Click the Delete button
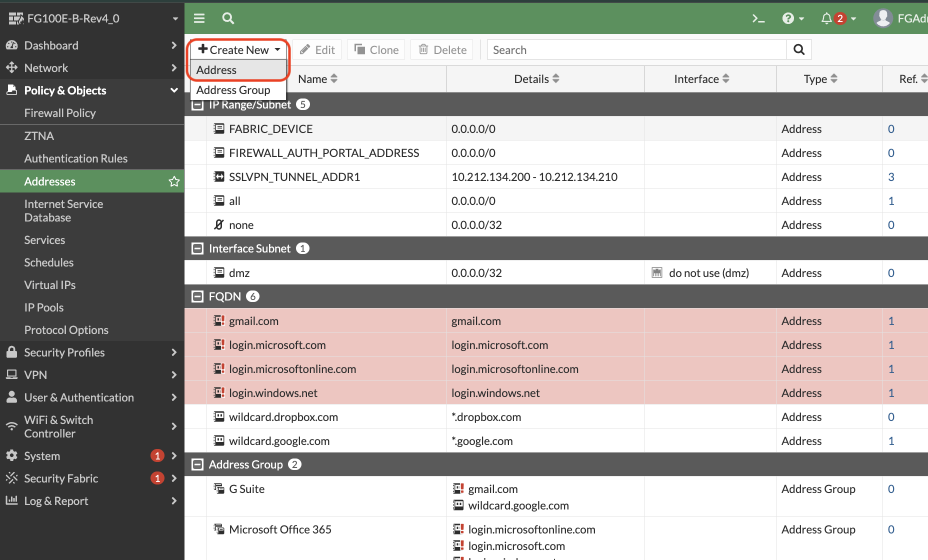928x560 pixels. point(442,49)
